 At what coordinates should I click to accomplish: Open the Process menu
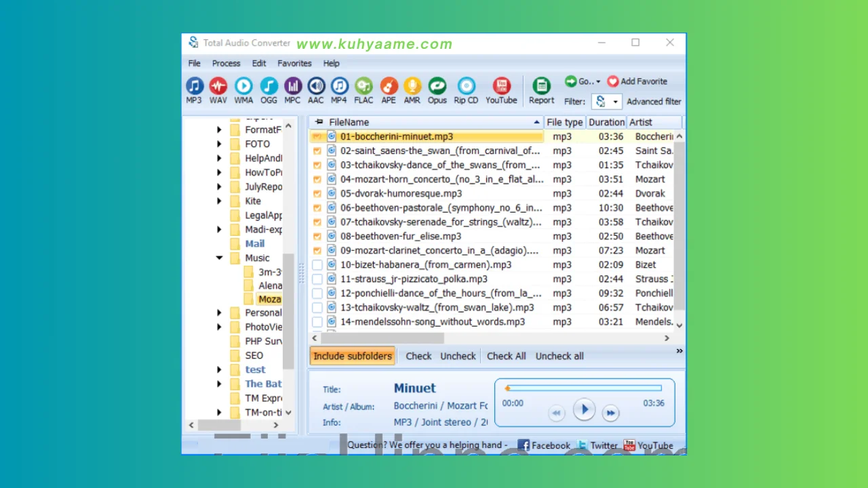[226, 63]
